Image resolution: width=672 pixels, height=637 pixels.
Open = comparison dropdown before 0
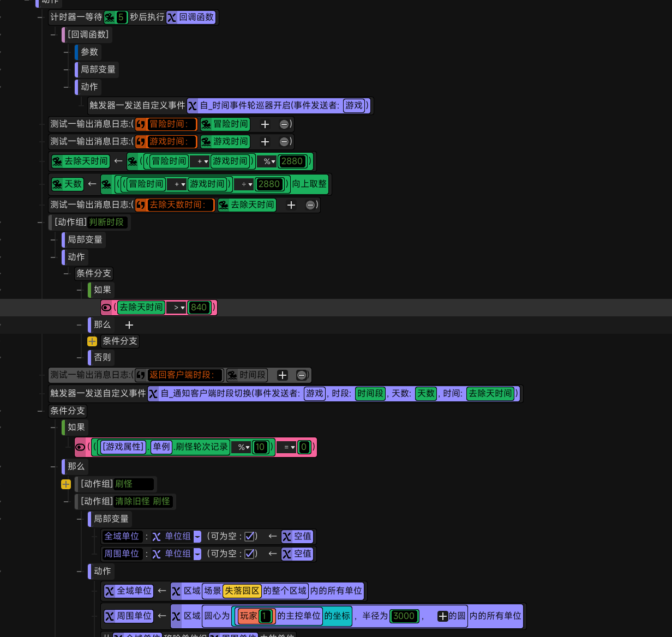pyautogui.click(x=288, y=447)
